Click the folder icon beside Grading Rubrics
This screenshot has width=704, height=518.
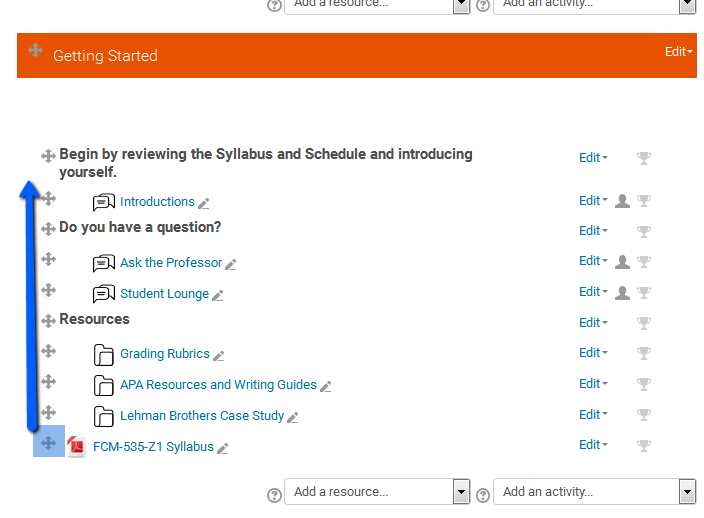coord(104,355)
